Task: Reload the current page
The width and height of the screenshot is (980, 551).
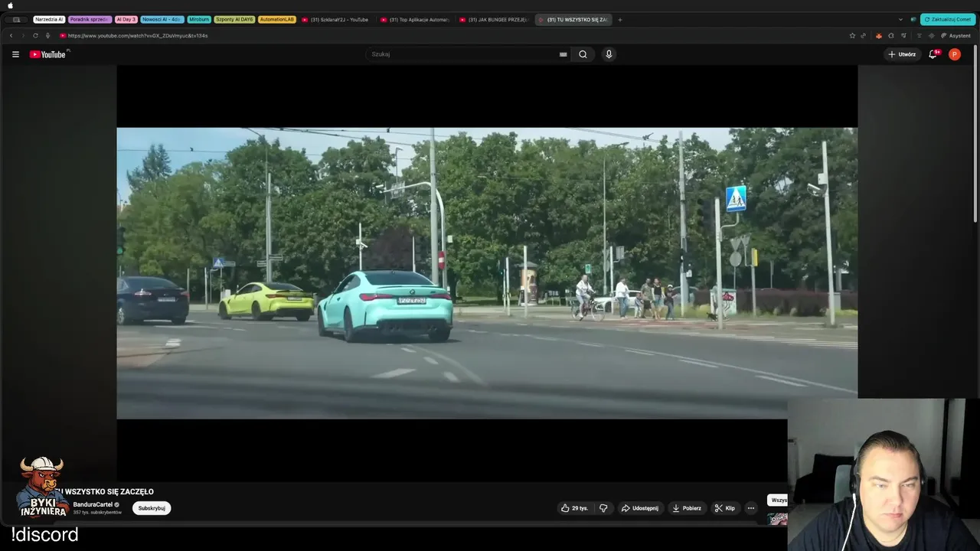Action: coord(35,36)
